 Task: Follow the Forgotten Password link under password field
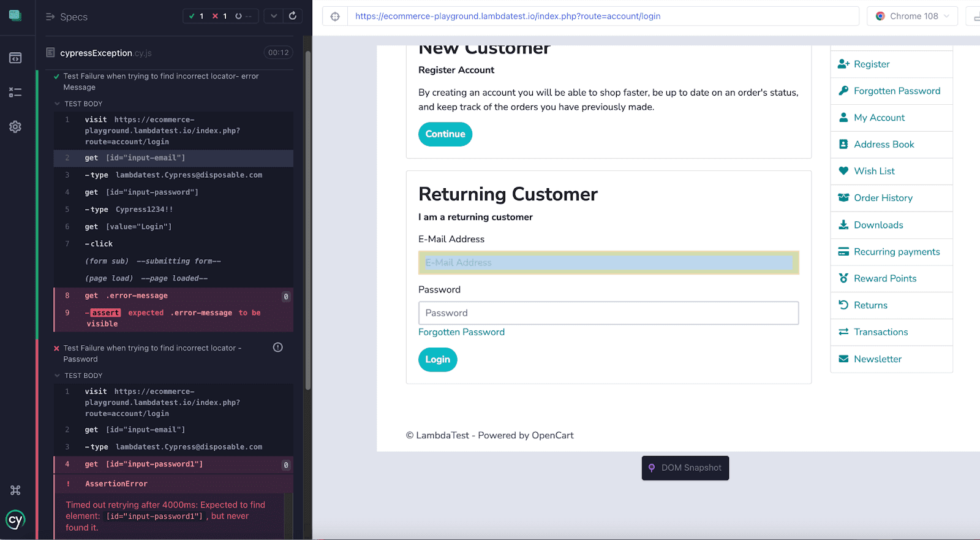tap(461, 332)
